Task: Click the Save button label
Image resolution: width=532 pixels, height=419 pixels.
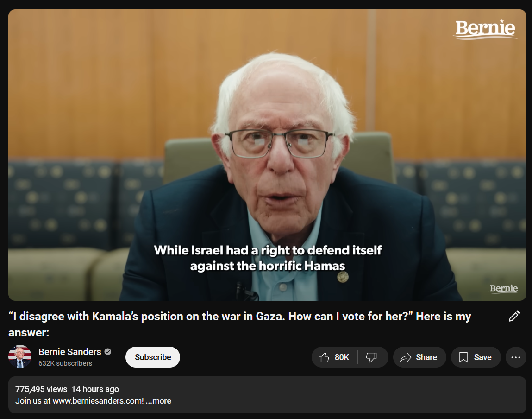Action: pyautogui.click(x=482, y=357)
